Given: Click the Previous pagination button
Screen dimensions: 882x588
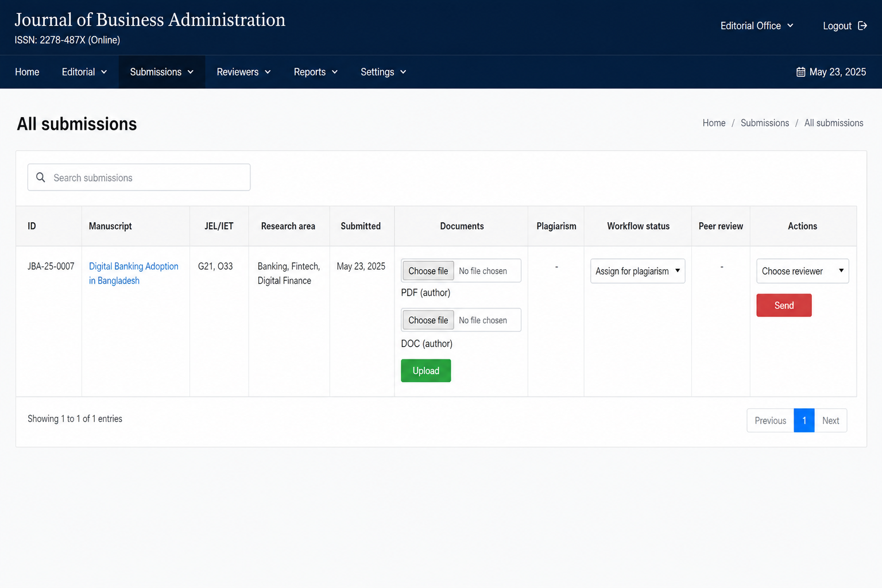Looking at the screenshot, I should tap(770, 420).
